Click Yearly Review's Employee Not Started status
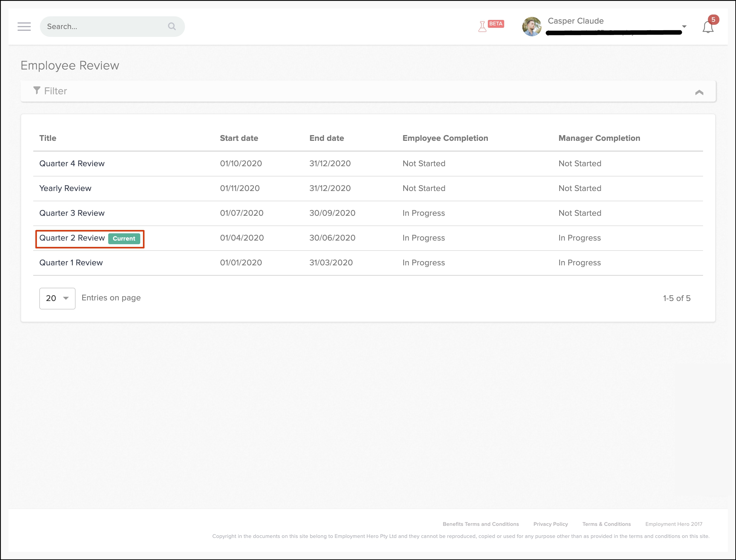Image resolution: width=736 pixels, height=560 pixels. coord(424,188)
